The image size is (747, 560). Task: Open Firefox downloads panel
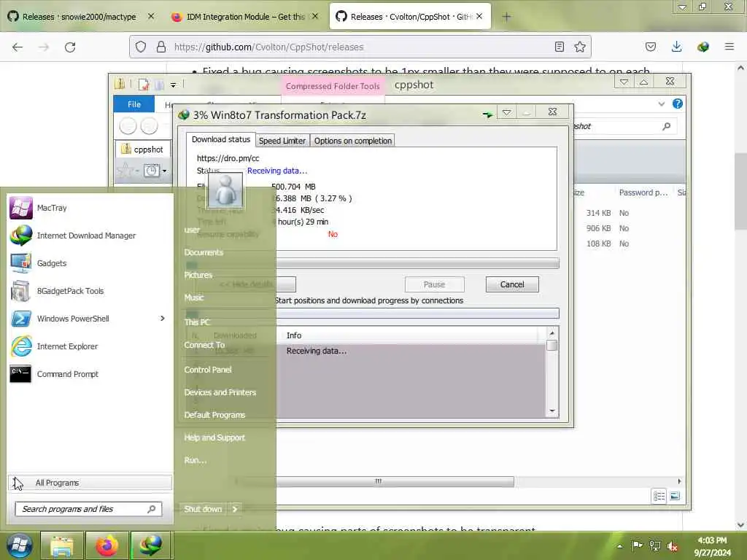tap(676, 47)
